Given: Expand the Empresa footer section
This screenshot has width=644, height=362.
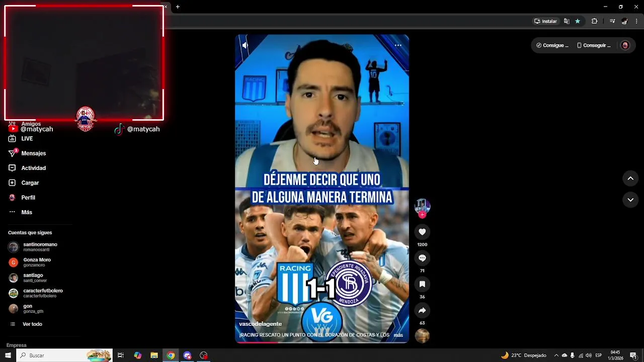Looking at the screenshot, I should click(17, 345).
